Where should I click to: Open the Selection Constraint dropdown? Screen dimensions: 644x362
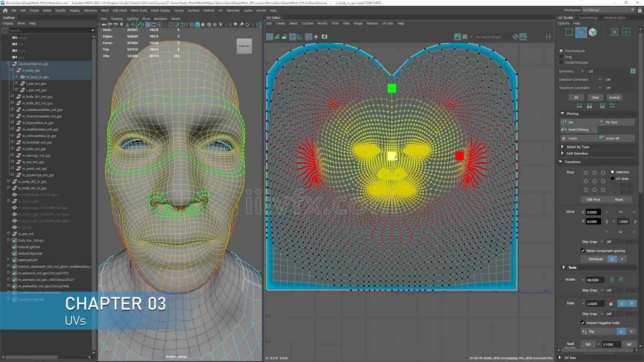[600, 80]
